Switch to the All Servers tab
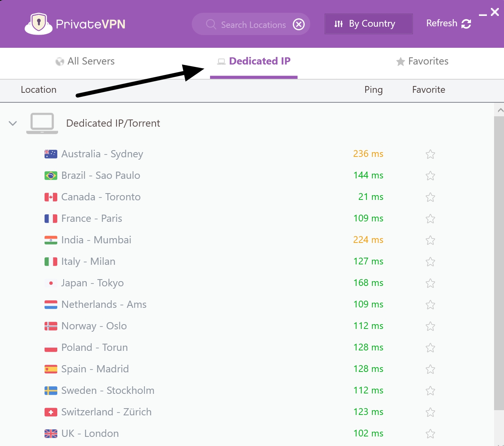The width and height of the screenshot is (504, 446). pos(85,61)
